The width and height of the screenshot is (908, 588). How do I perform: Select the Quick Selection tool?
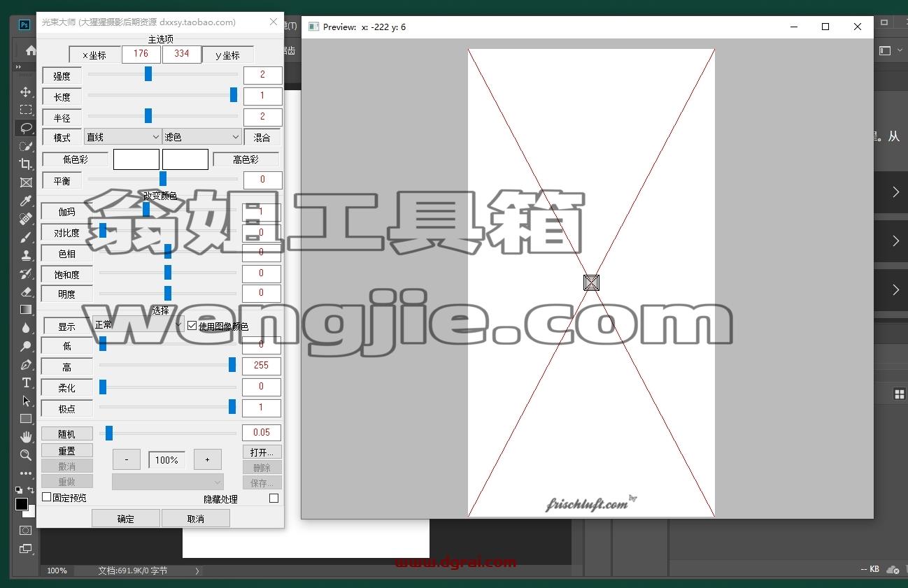coord(26,146)
